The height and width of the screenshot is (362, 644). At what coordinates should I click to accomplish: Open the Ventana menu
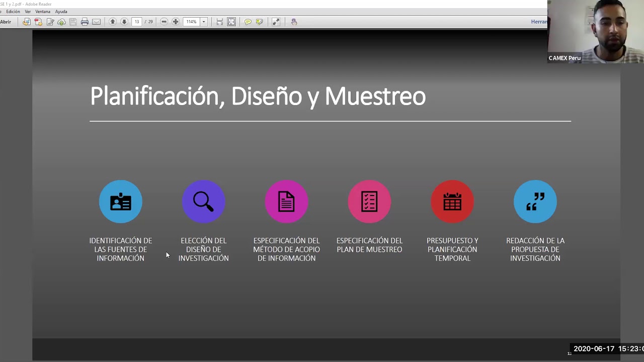43,12
